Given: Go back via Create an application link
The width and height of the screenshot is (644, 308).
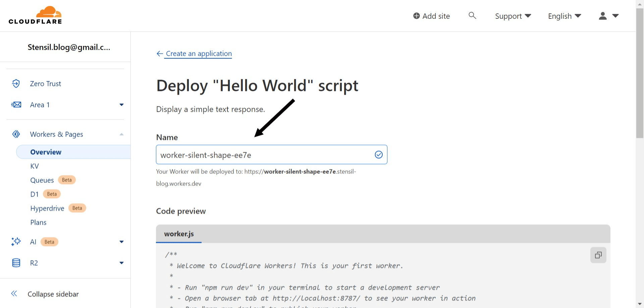Looking at the screenshot, I should pyautogui.click(x=198, y=53).
